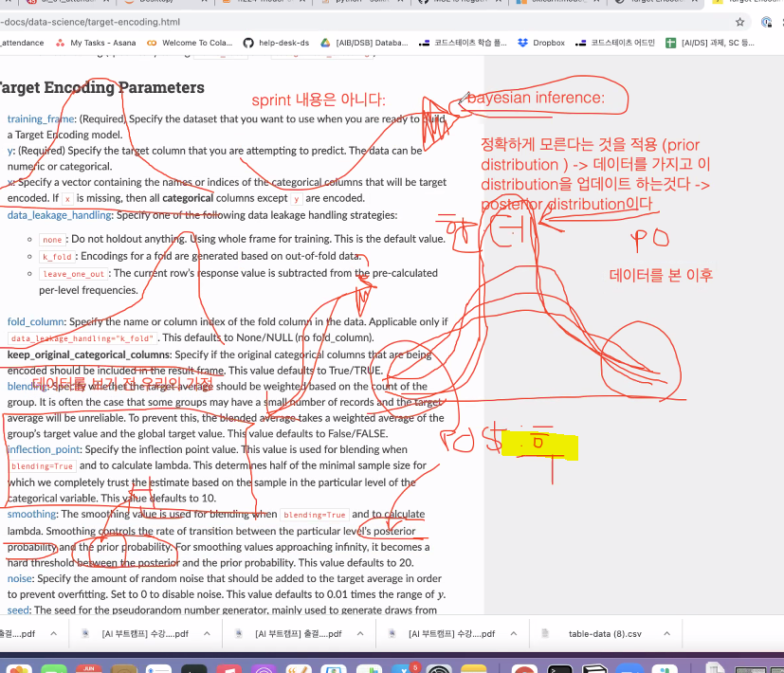Follow the seed parameter link
Image resolution: width=784 pixels, height=673 pixels.
19,610
